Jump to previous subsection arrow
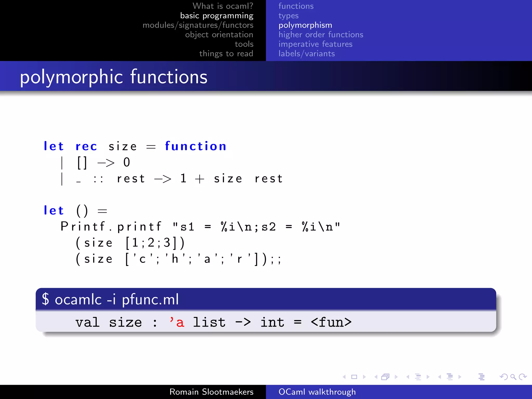The width and height of the screenshot is (532, 399). click(x=408, y=377)
